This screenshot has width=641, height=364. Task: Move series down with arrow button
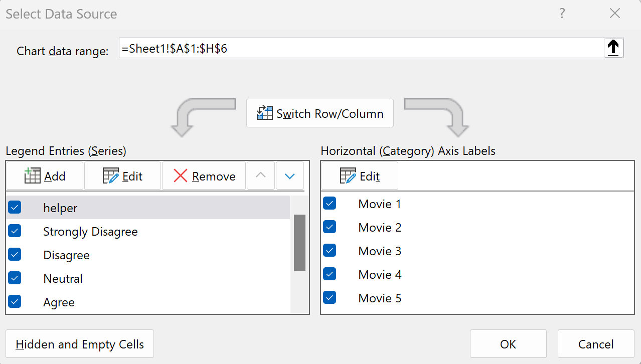pos(290,176)
